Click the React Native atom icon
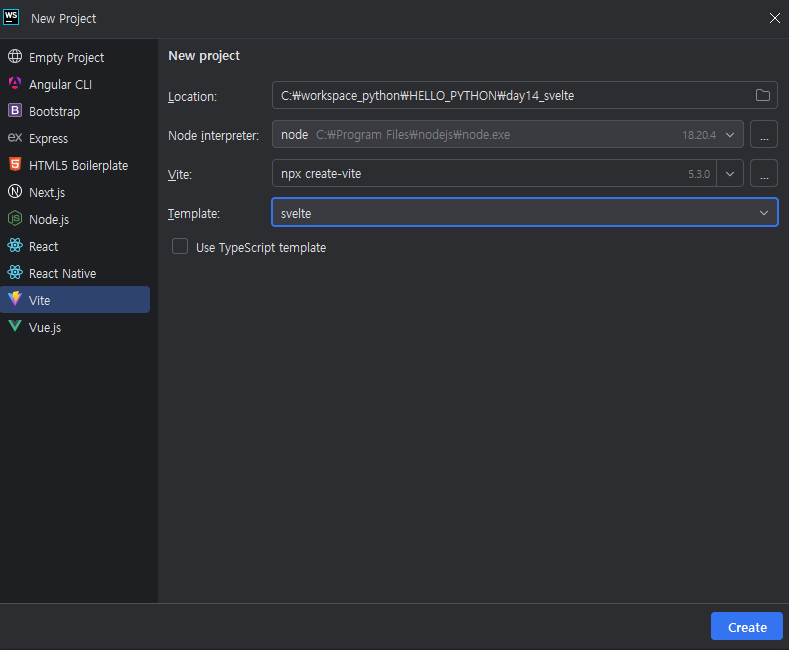Screen dimensions: 789x650 click(15, 272)
